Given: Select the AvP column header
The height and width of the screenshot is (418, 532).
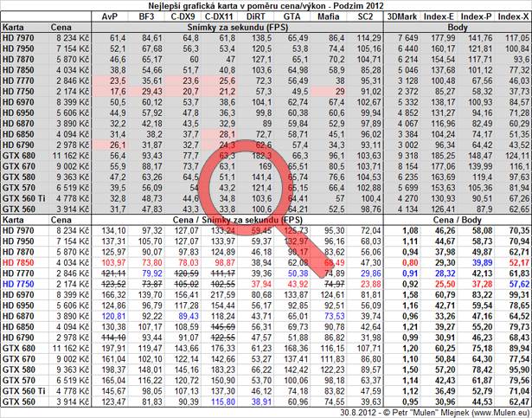Looking at the screenshot, I should coord(109,16).
